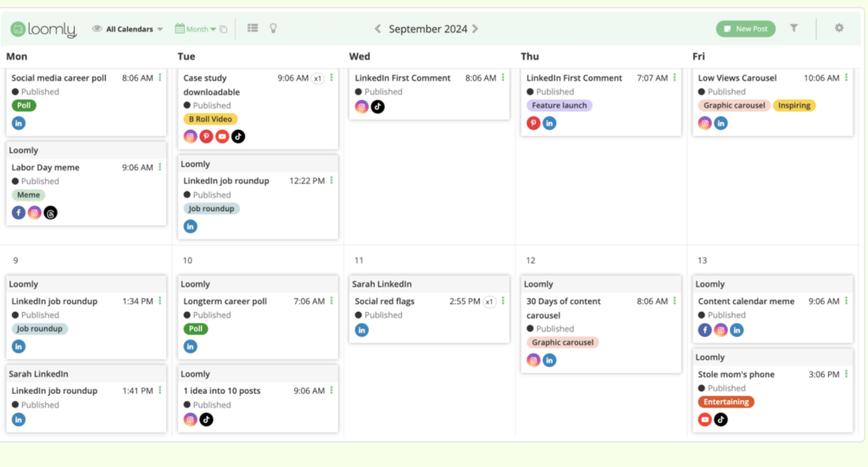868x467 pixels.
Task: Open options menu for Labor Day meme
Action: 159,167
